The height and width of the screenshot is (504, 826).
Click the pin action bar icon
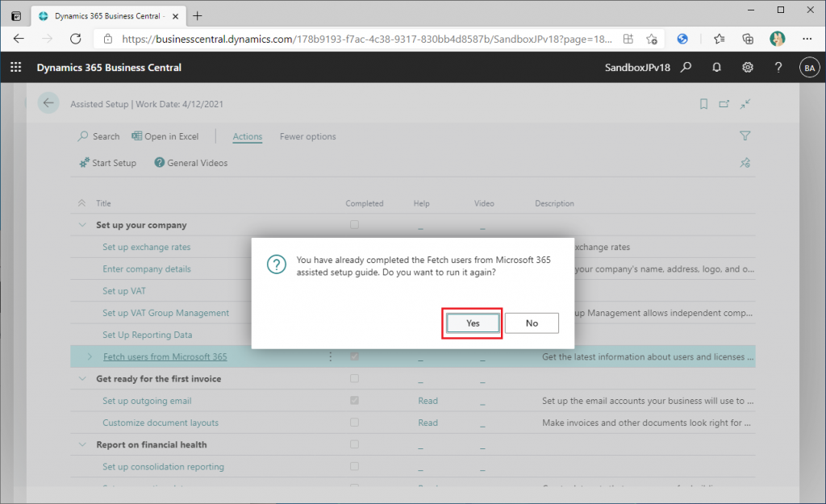click(x=745, y=163)
